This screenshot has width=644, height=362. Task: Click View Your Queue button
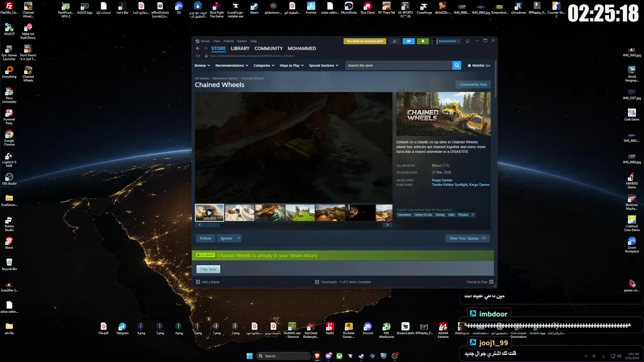click(x=467, y=238)
